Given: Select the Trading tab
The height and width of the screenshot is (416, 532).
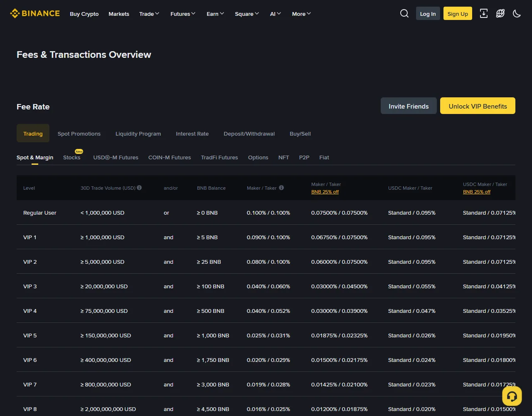Looking at the screenshot, I should pos(33,134).
